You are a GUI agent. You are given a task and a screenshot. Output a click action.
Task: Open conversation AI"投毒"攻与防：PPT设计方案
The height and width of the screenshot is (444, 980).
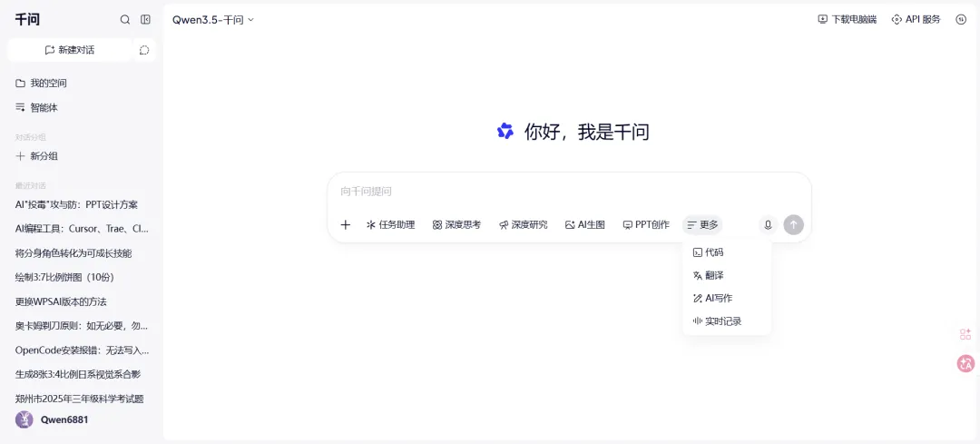76,204
